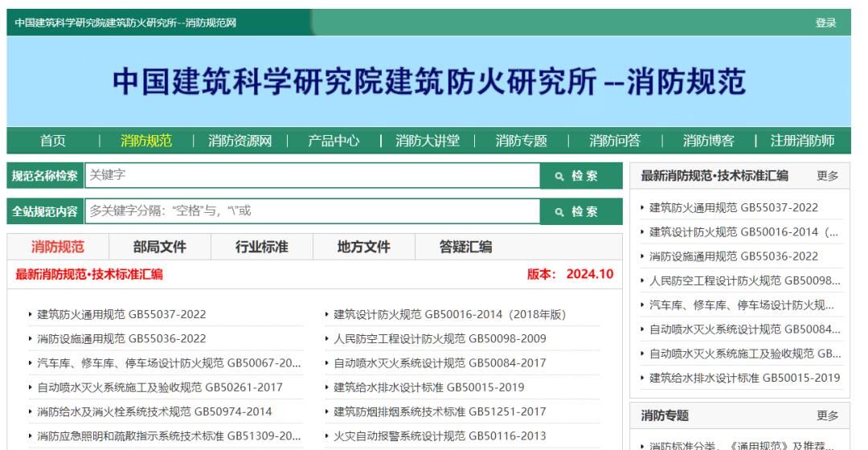Click 更多 next to 消防专题 sidebar heading
Screen dimensions: 868x450
tap(828, 415)
